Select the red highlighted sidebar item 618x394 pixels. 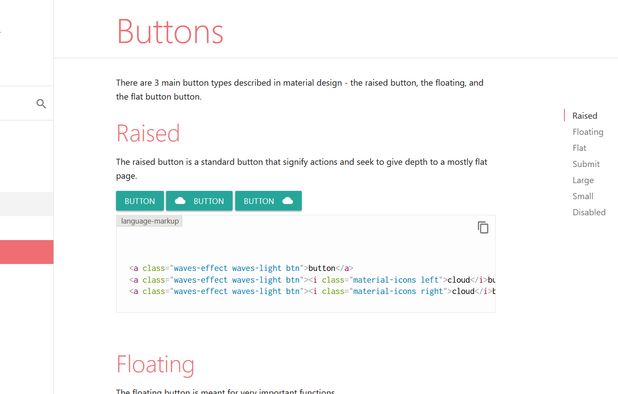click(26, 252)
